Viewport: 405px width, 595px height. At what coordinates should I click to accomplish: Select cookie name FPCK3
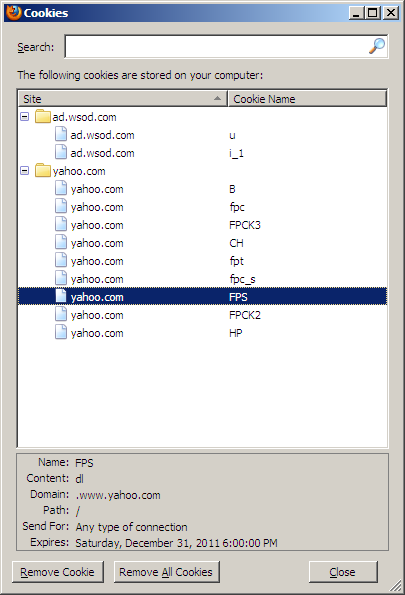pos(245,225)
